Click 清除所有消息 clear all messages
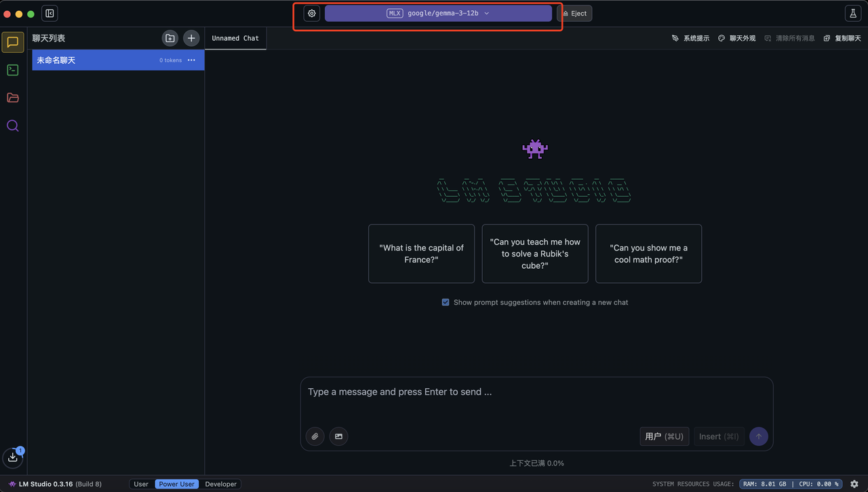The width and height of the screenshot is (868, 492). click(x=789, y=38)
